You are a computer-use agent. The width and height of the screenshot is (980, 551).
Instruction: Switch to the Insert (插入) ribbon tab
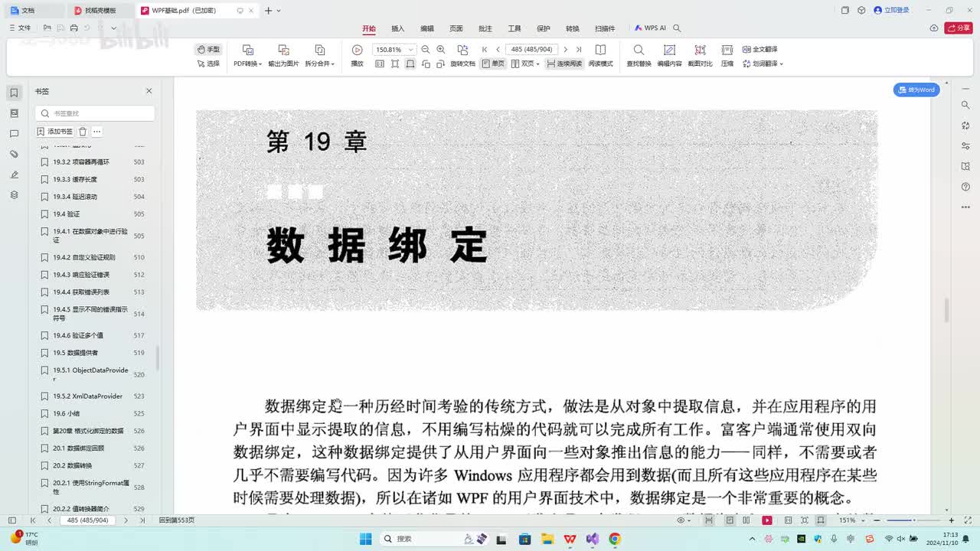coord(398,28)
